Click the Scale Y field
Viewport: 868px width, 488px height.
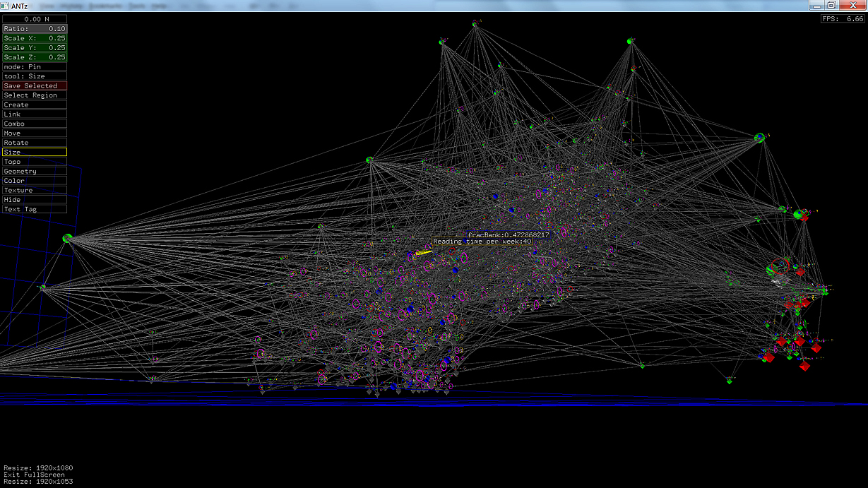[x=35, y=48]
